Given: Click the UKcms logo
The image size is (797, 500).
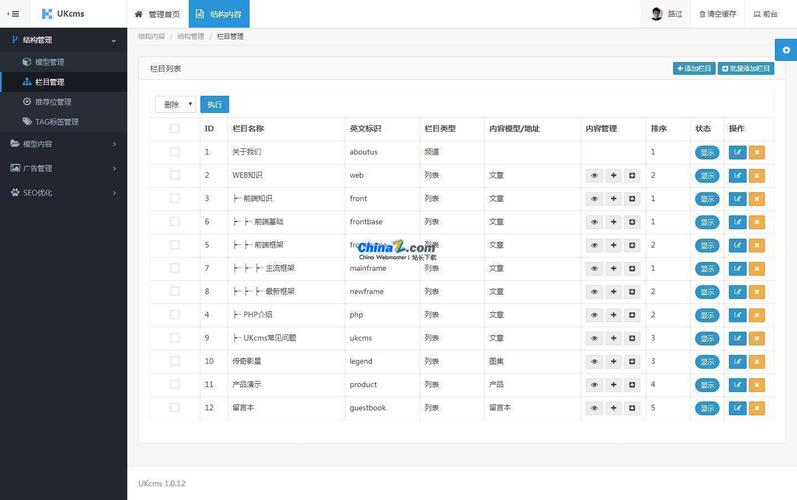Looking at the screenshot, I should coord(63,14).
